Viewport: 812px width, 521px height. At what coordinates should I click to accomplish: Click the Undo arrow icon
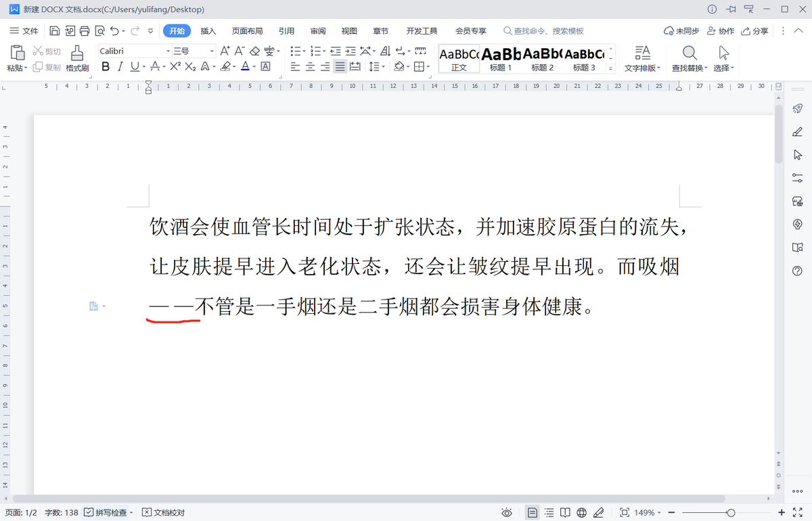coord(114,30)
